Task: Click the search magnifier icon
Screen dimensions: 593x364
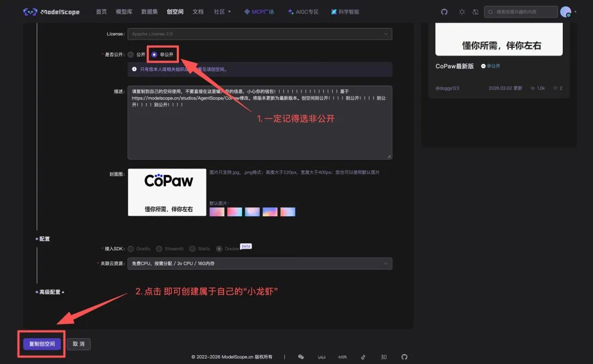Action: pyautogui.click(x=490, y=12)
